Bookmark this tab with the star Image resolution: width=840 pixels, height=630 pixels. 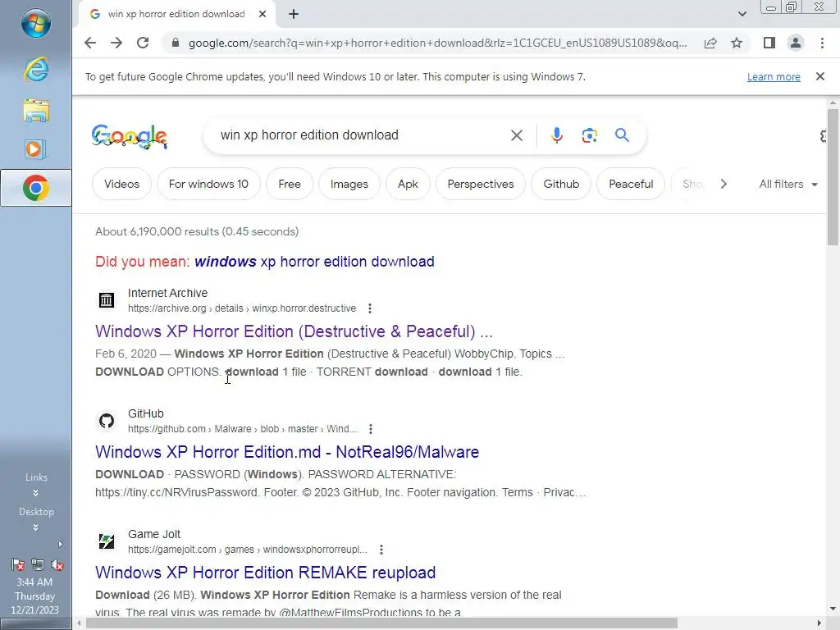[x=737, y=43]
